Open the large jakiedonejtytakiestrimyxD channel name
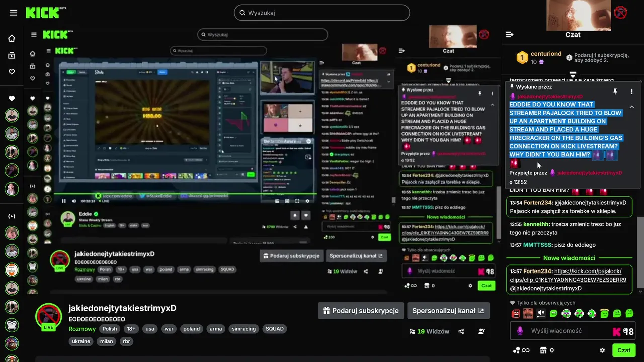The image size is (644, 362). point(123,308)
